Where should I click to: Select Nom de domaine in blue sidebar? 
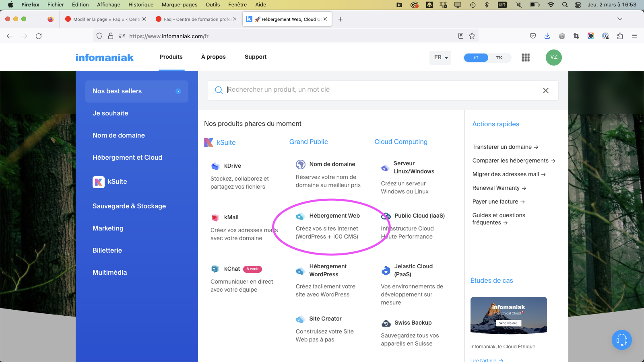pyautogui.click(x=119, y=136)
